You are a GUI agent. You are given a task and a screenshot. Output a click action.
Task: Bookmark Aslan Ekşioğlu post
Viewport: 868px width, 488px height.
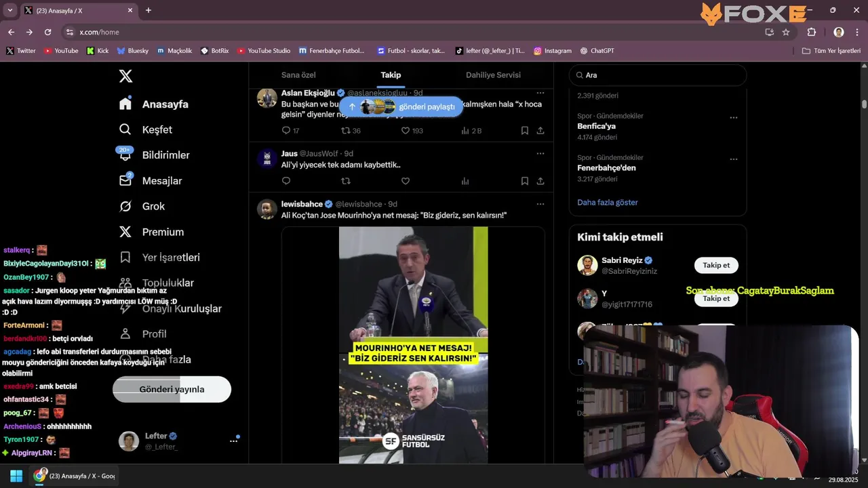click(525, 130)
